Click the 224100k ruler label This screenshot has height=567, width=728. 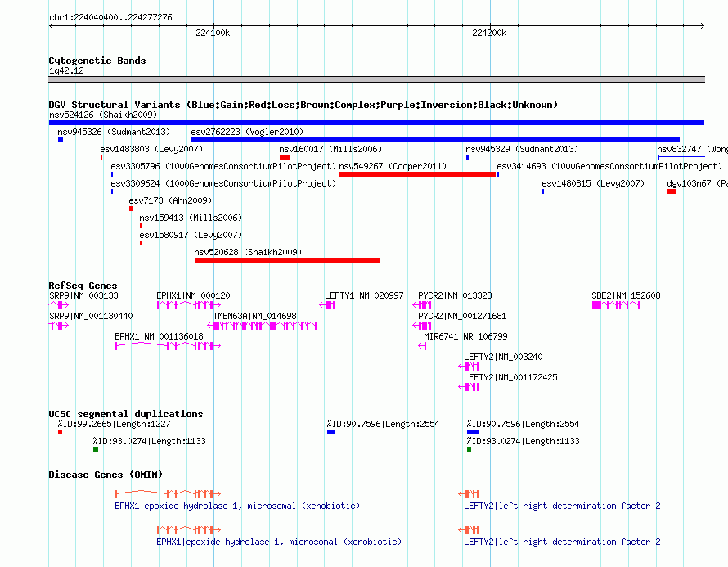point(213,33)
